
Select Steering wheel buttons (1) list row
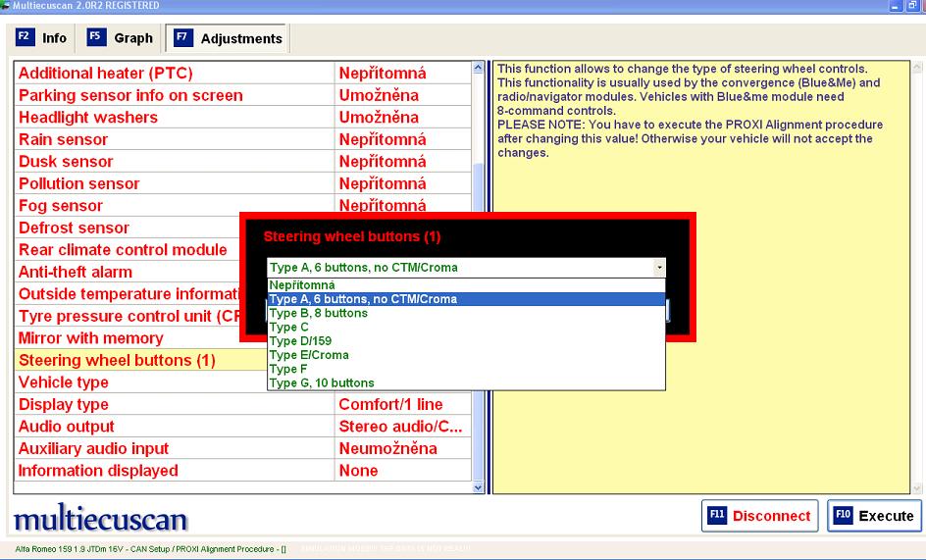coord(140,360)
